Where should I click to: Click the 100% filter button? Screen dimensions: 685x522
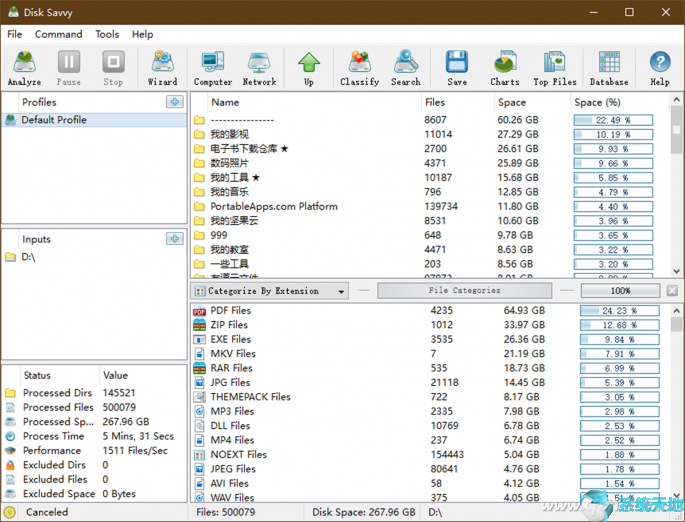tap(620, 290)
